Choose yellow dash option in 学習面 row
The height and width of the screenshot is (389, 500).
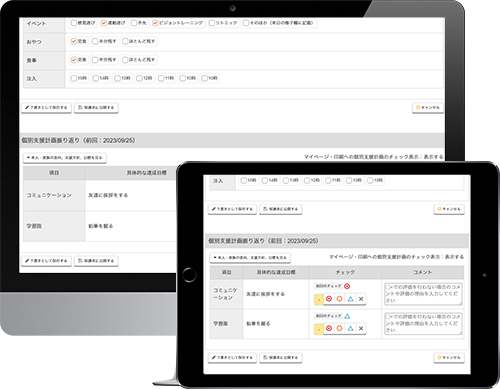coord(319,329)
